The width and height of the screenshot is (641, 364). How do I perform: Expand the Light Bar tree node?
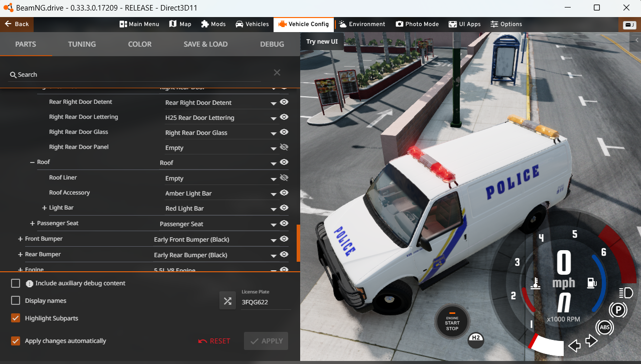pos(44,208)
